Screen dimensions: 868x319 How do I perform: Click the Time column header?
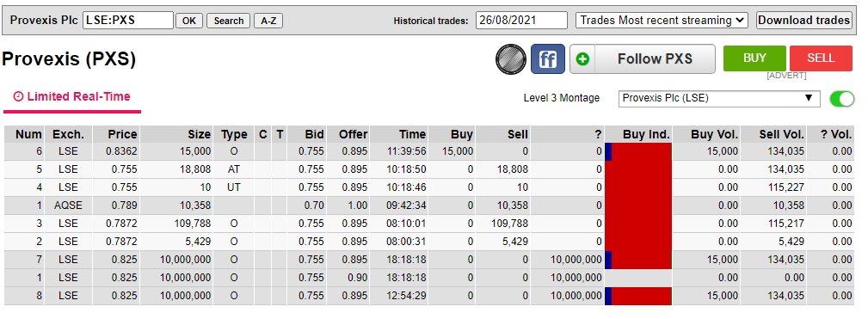[398, 134]
